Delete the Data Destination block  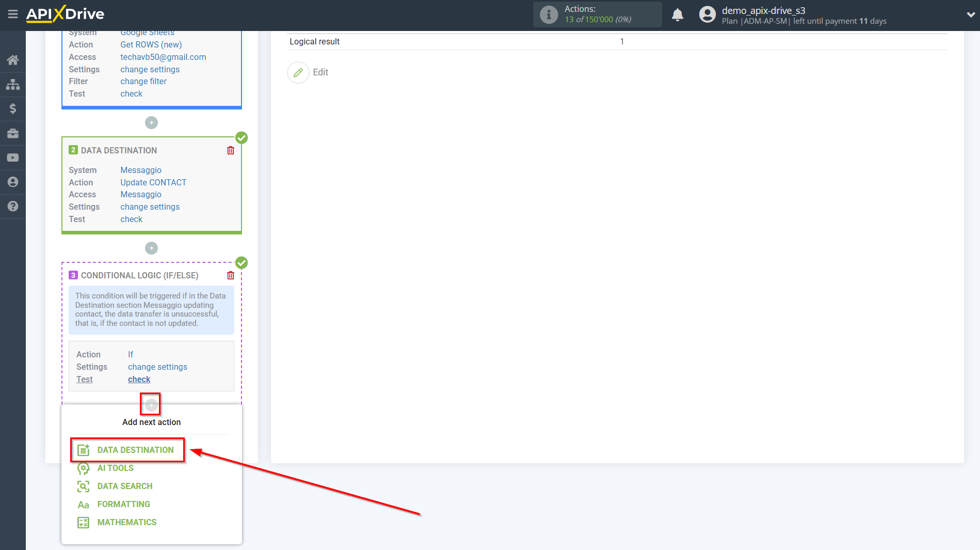[231, 150]
